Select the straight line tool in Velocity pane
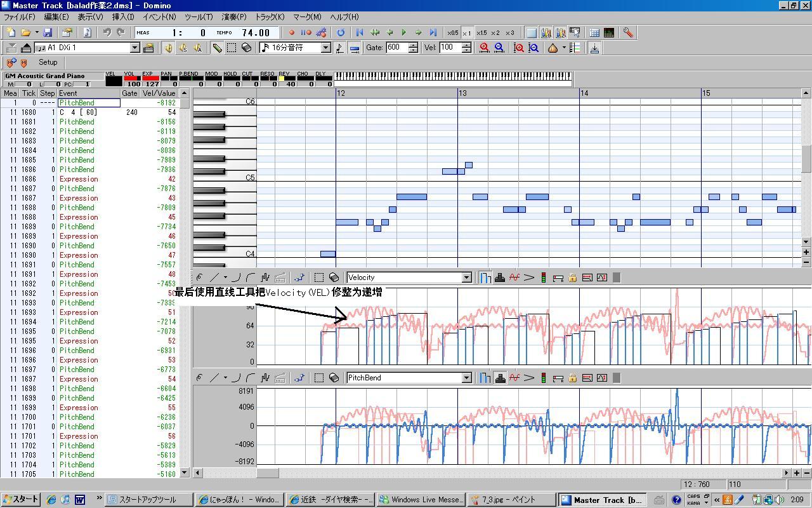This screenshot has width=812, height=508. 214,277
